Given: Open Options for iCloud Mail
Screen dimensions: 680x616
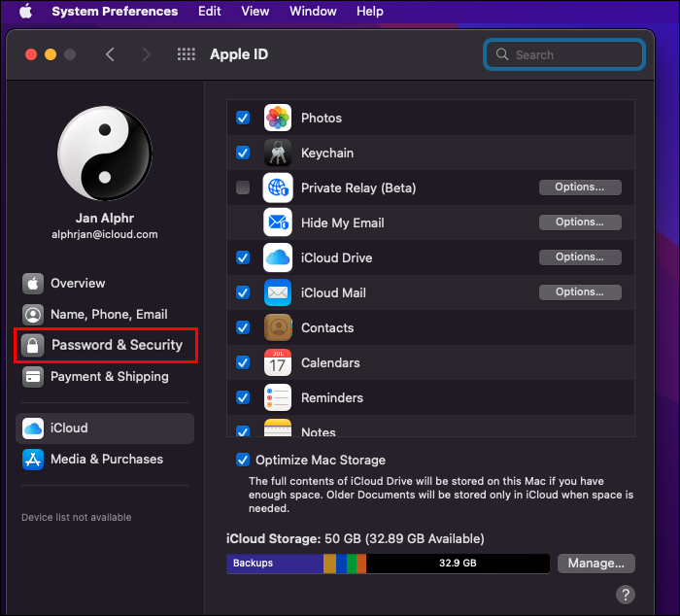Looking at the screenshot, I should [x=580, y=292].
